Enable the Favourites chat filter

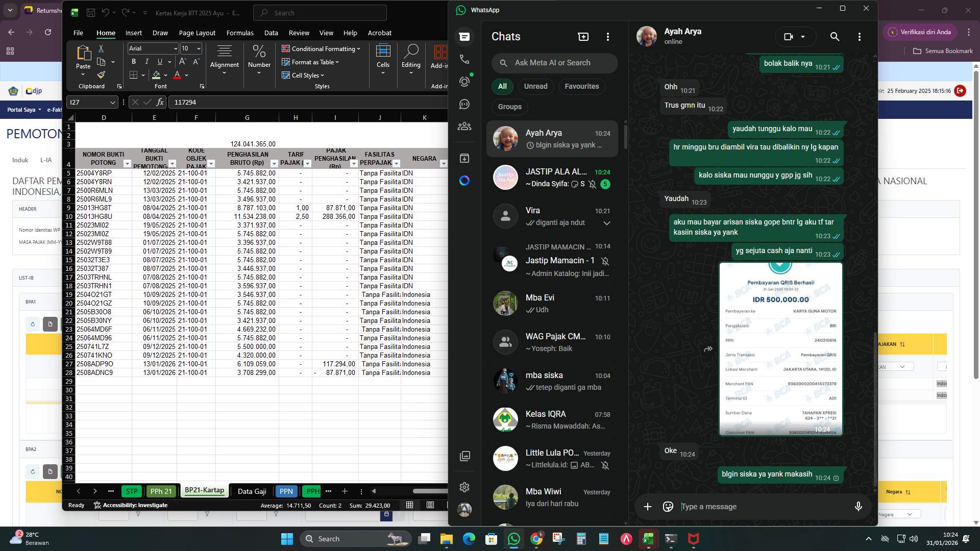coord(582,86)
